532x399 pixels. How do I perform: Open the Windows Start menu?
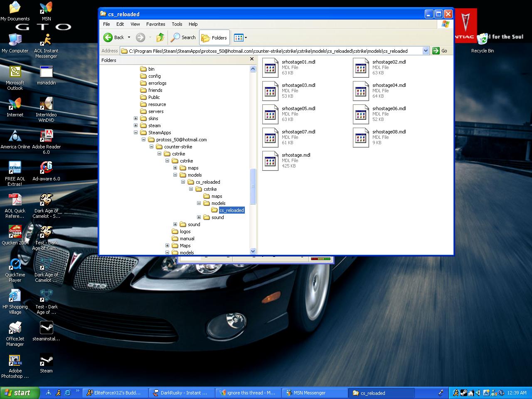20,393
